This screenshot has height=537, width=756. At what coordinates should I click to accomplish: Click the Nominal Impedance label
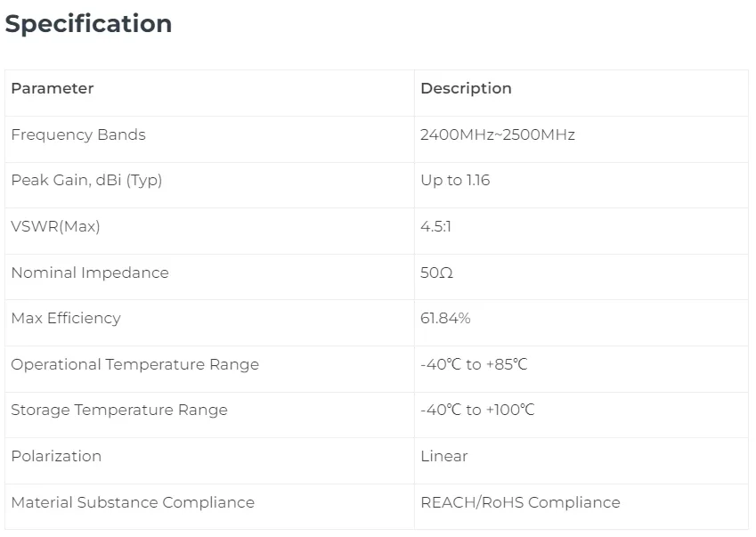pos(90,273)
